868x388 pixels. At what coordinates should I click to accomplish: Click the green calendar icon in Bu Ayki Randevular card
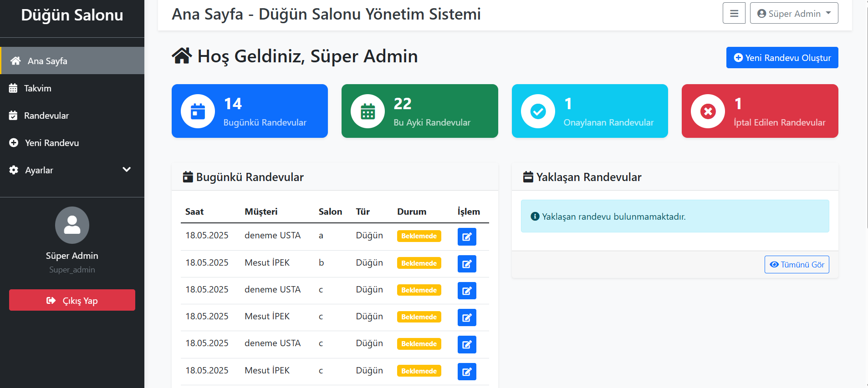(x=368, y=111)
